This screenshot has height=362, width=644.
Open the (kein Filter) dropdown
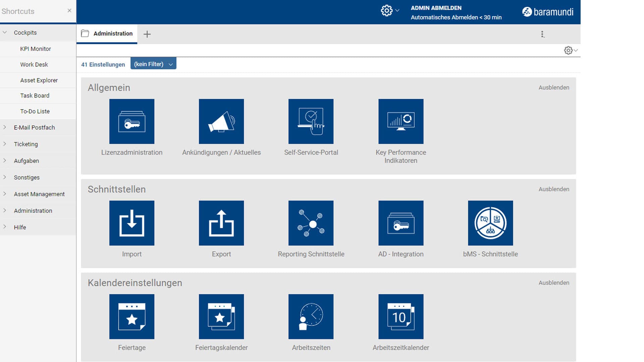point(153,64)
